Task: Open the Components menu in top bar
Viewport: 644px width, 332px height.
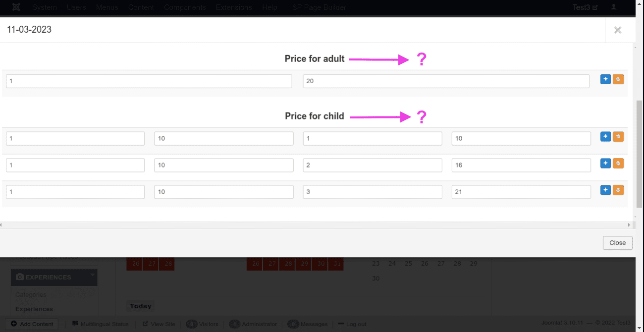Action: pyautogui.click(x=185, y=7)
